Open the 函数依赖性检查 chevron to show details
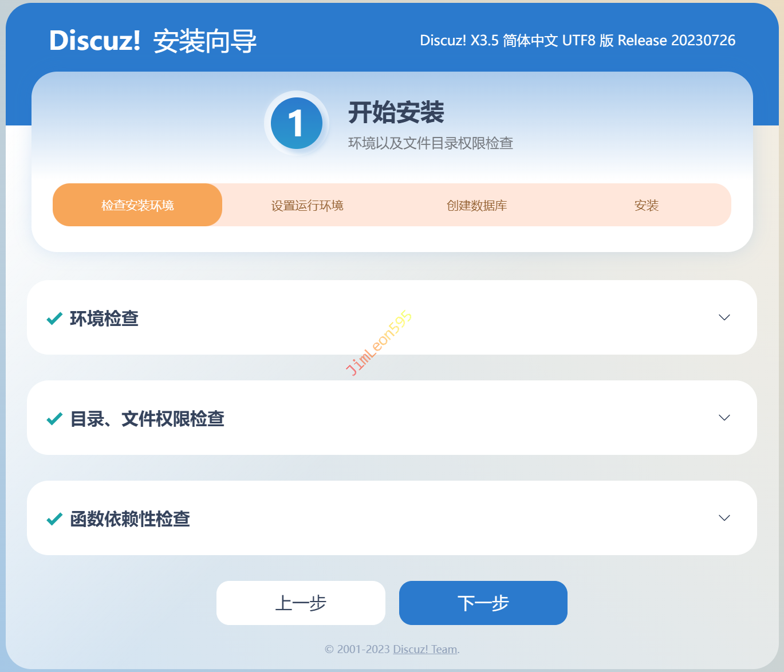Viewport: 784px width, 672px height. tap(724, 518)
